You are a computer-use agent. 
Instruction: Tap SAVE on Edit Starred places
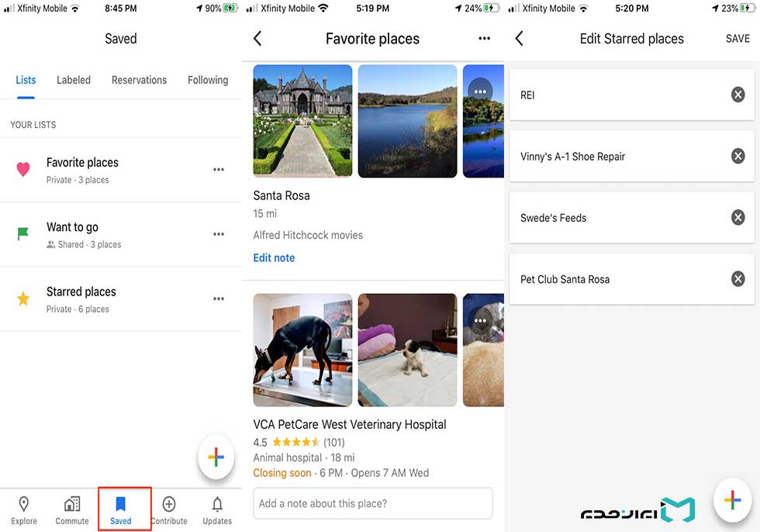click(x=738, y=39)
